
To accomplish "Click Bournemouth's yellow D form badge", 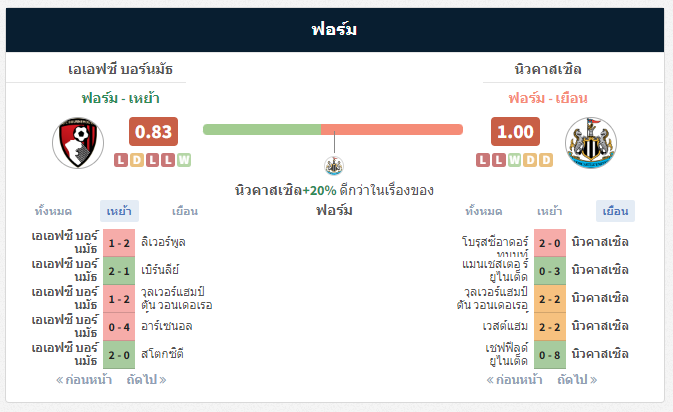I will click(137, 160).
